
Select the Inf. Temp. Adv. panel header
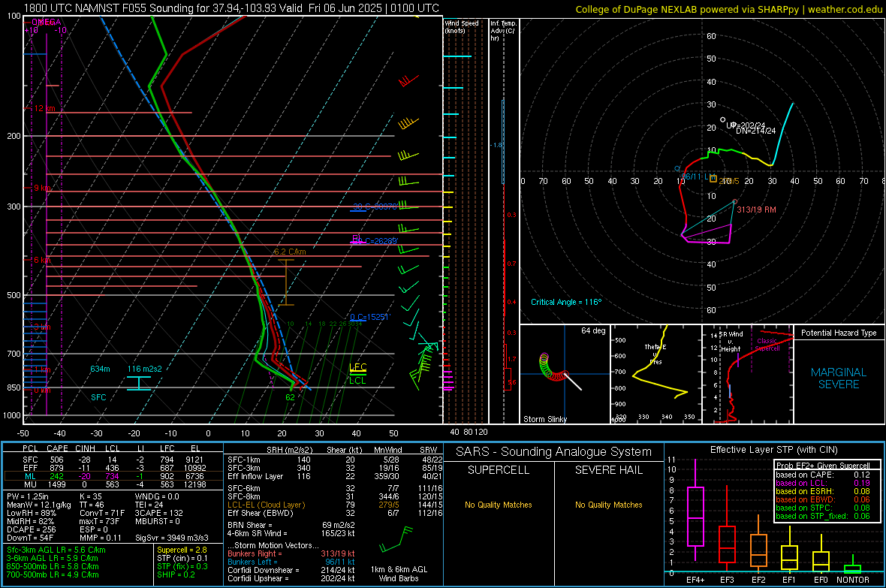pos(504,31)
